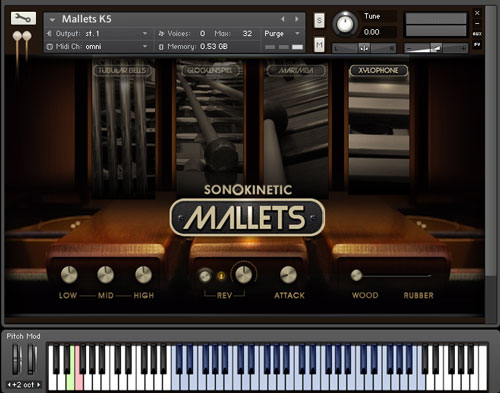Click the Voices count value 0

click(x=202, y=33)
